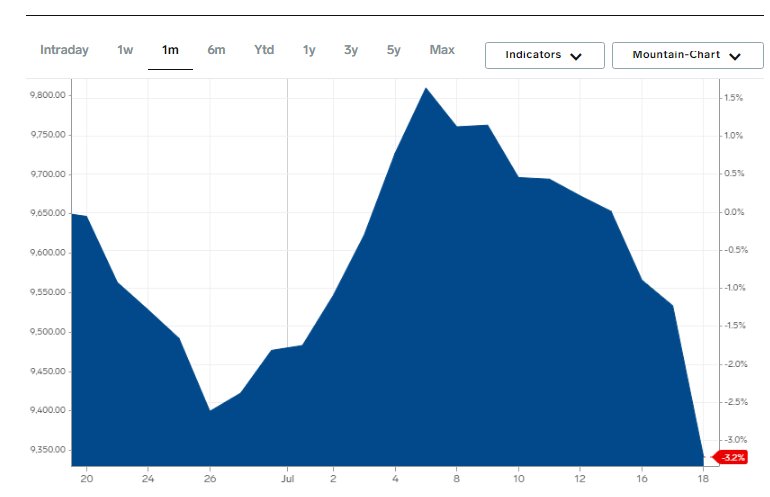Viewport: 770px width, 497px height.
Task: Switch to the Intraday time range
Action: [x=64, y=50]
